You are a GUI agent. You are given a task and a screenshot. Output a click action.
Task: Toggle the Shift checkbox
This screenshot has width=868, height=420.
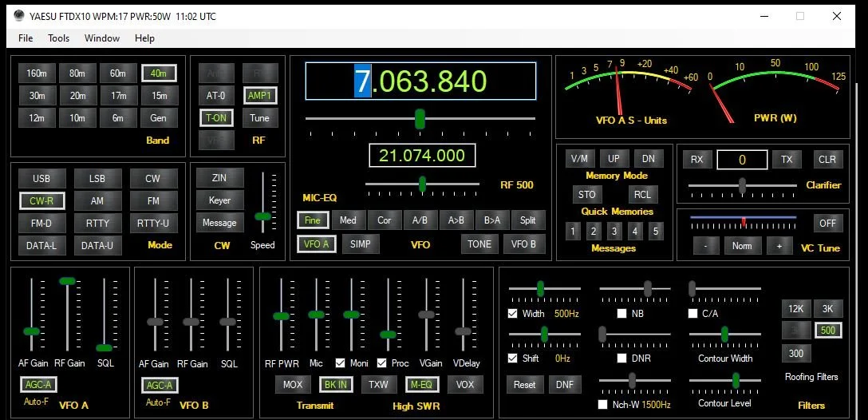click(x=513, y=359)
